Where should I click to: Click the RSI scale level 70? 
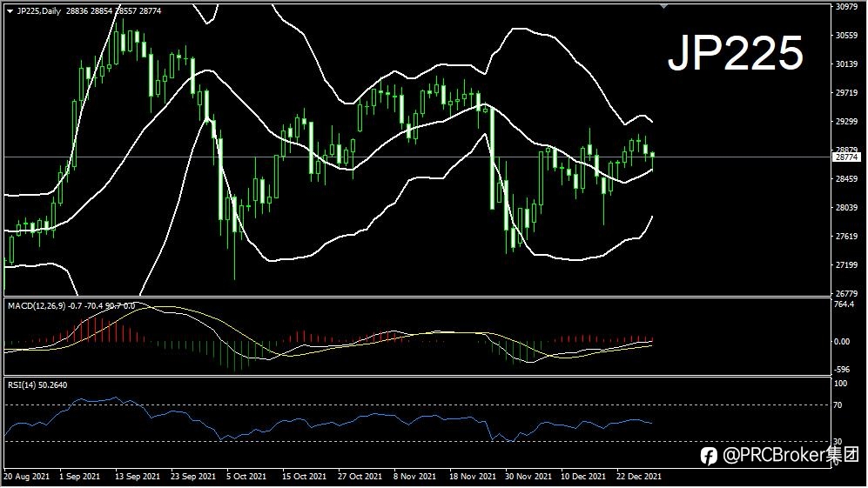coord(838,405)
